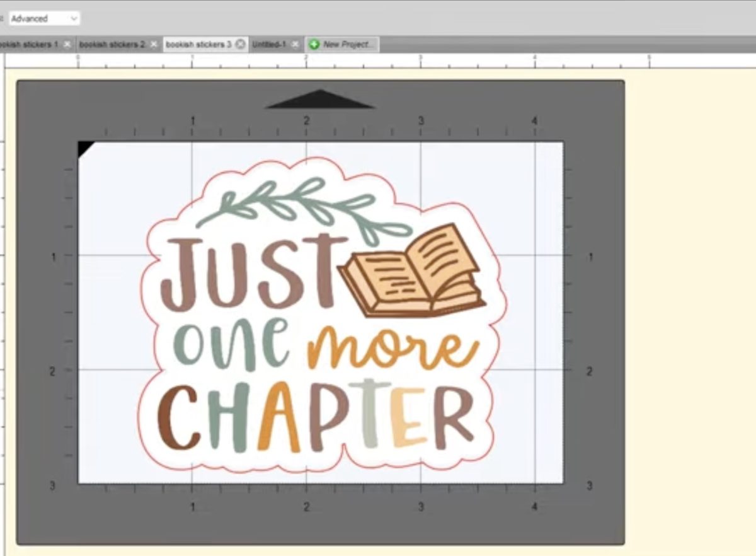Click the black corner registration mark on the page

[x=85, y=149]
